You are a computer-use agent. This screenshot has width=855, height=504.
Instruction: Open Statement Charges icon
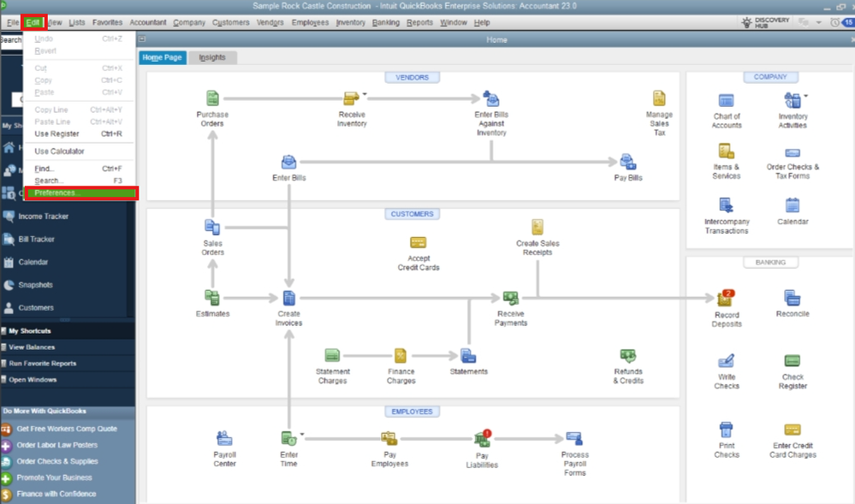coord(332,356)
